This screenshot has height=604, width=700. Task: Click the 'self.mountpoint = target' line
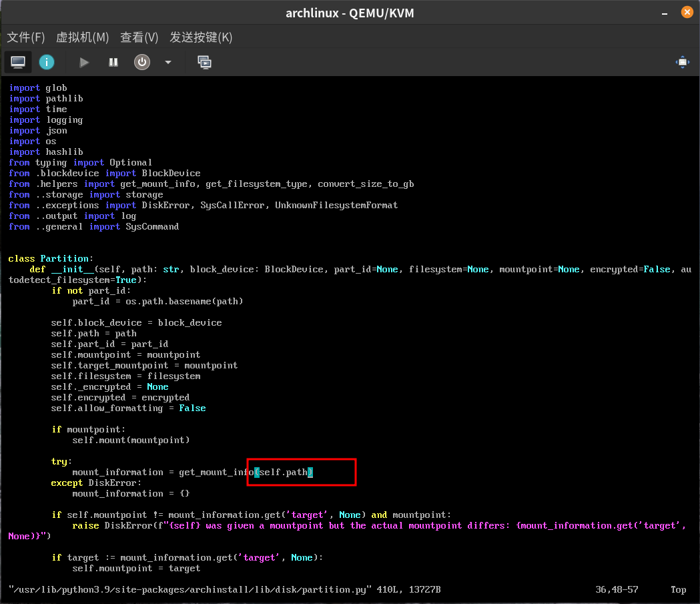click(136, 569)
